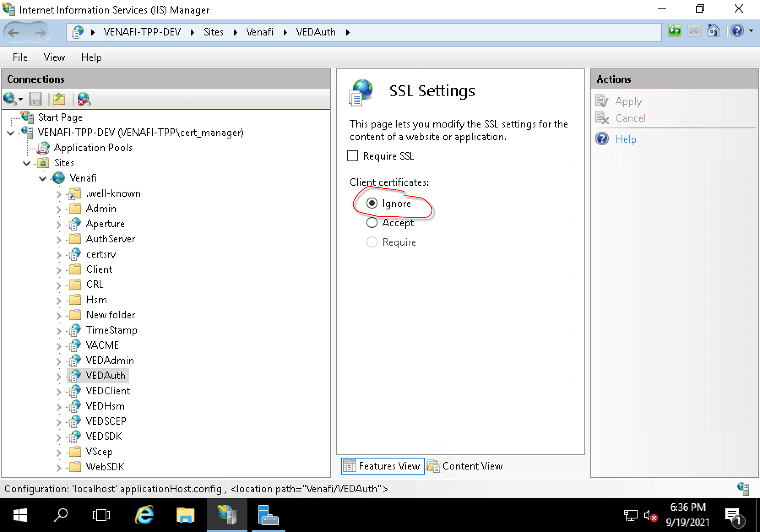Select VEDSDK in the tree

point(104,437)
